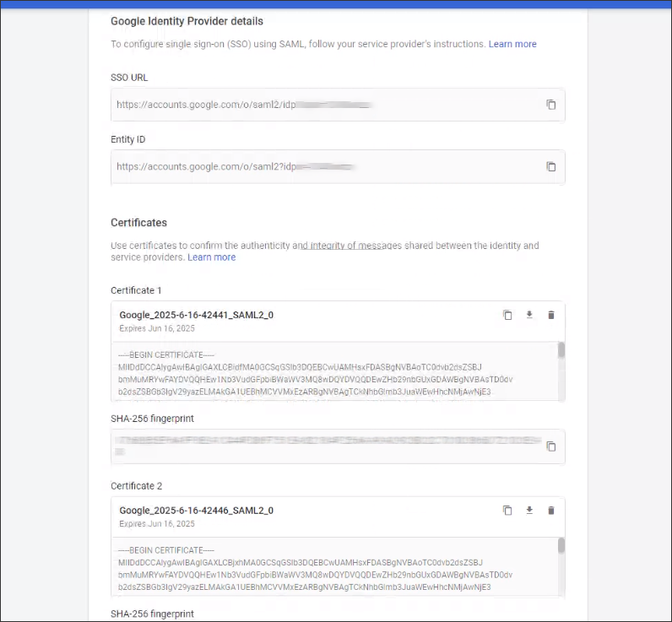Open Learn more link under Certificates

tap(211, 257)
